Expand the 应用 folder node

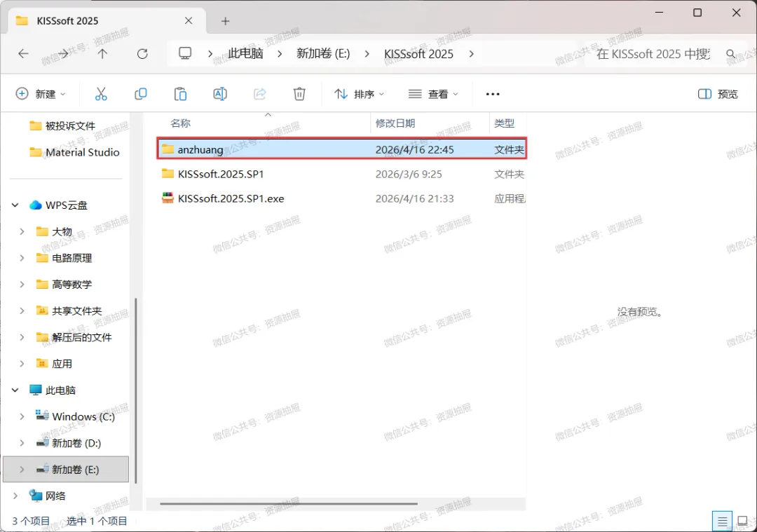[22, 364]
